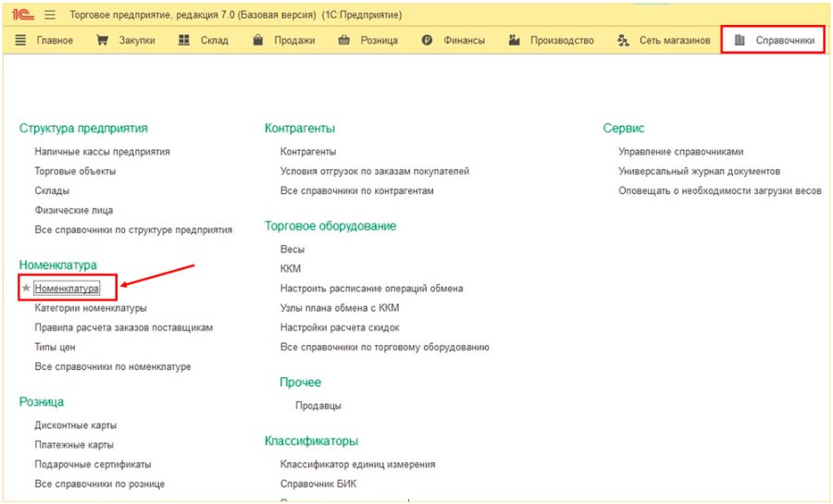833x504 pixels.
Task: Click the green Розница group heading
Action: [x=42, y=402]
